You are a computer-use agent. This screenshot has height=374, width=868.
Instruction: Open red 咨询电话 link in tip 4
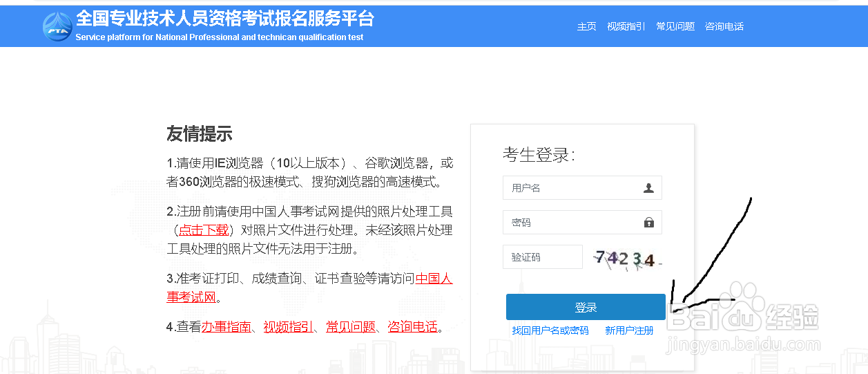click(413, 327)
